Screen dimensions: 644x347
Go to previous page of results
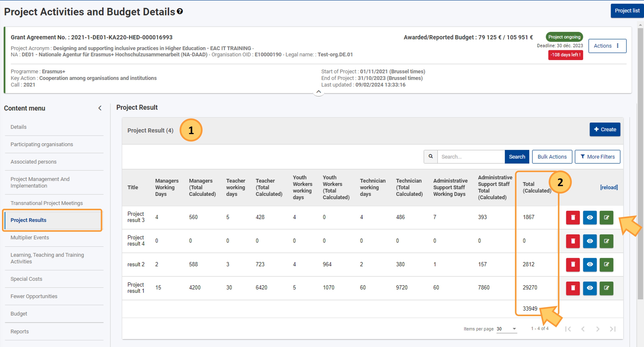[583, 329]
